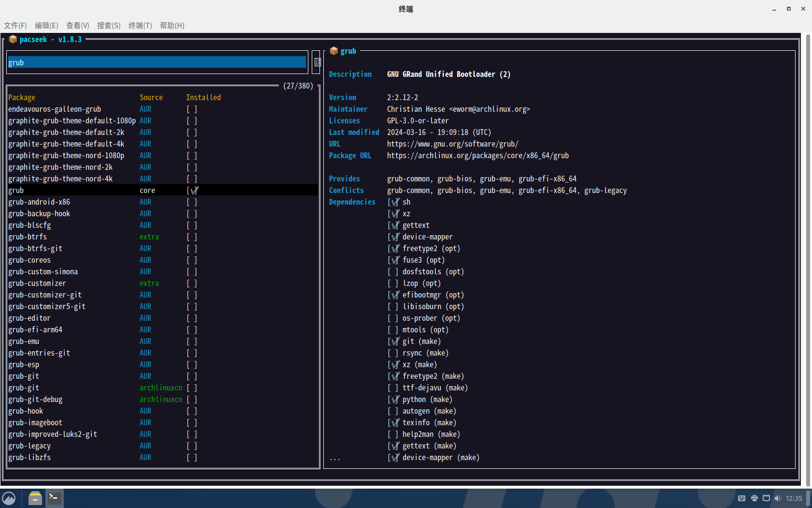The width and height of the screenshot is (812, 508).
Task: Toggle installed checkbox for grub-customizer
Action: pos(192,284)
